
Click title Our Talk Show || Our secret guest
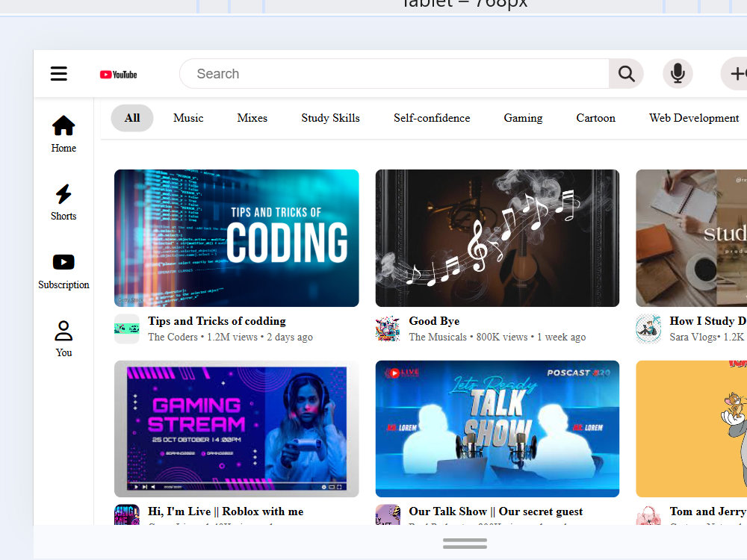point(495,511)
